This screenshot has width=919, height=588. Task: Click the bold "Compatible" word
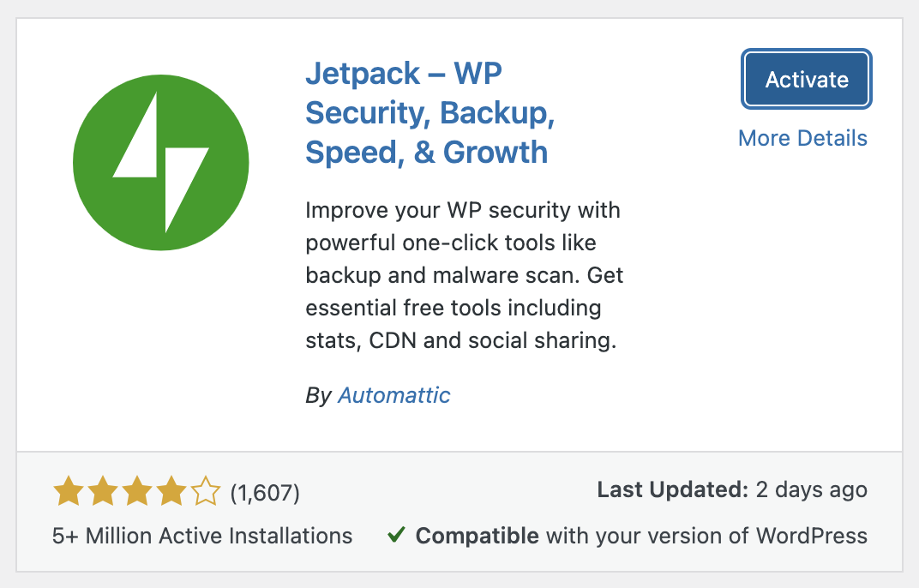coord(477,537)
